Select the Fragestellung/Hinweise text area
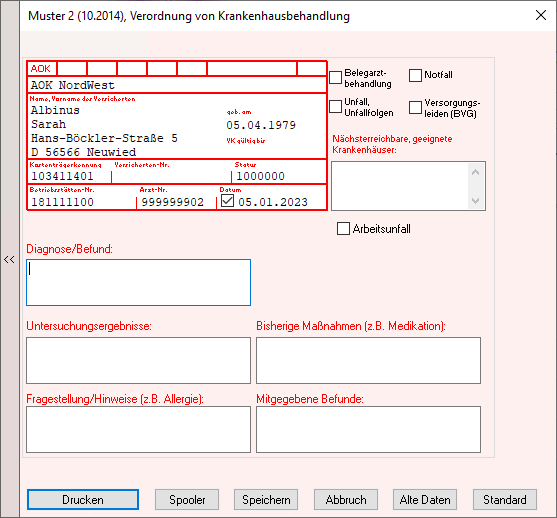Viewport: 557px width, 518px height. [139, 430]
